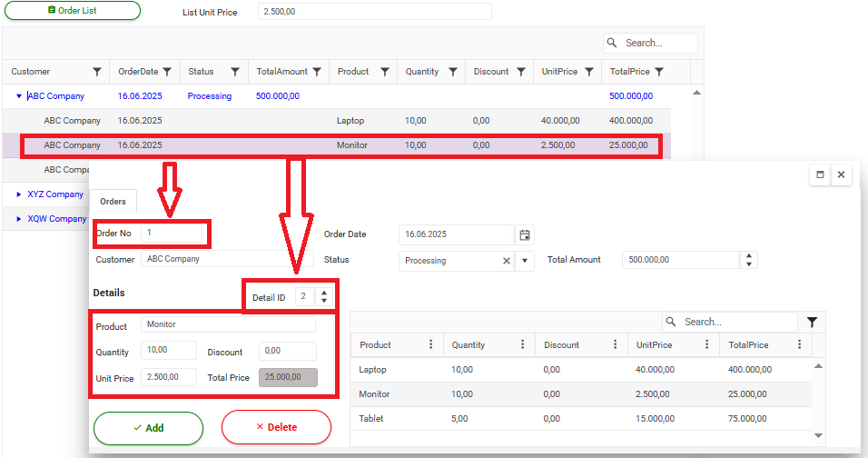
Task: Filter the Status column
Action: click(235, 72)
